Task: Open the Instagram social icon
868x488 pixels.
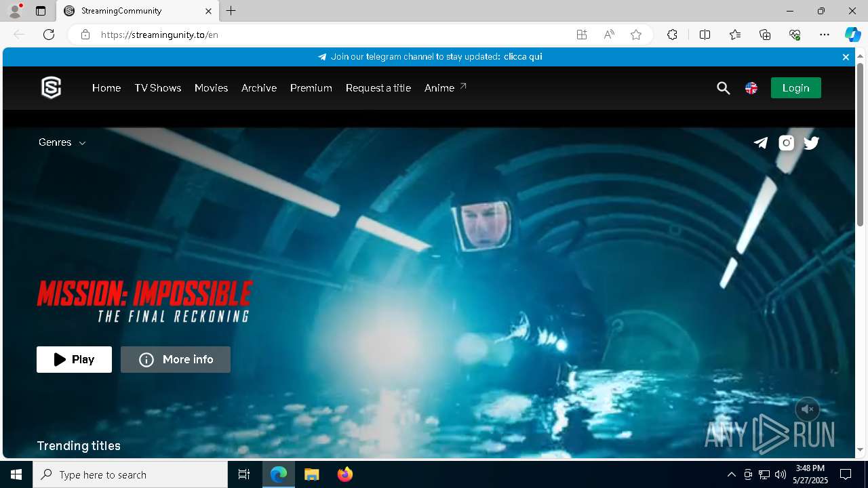Action: tap(787, 142)
